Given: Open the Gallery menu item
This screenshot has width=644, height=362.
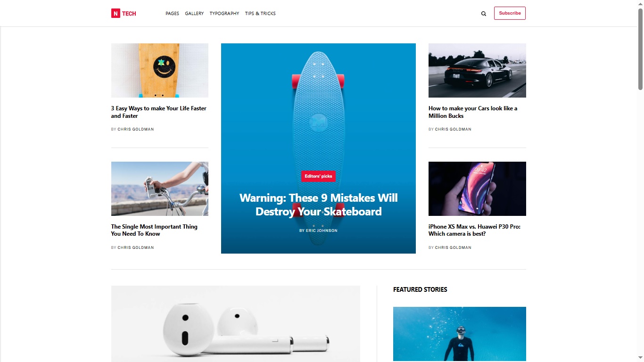Looking at the screenshot, I should click(x=194, y=14).
